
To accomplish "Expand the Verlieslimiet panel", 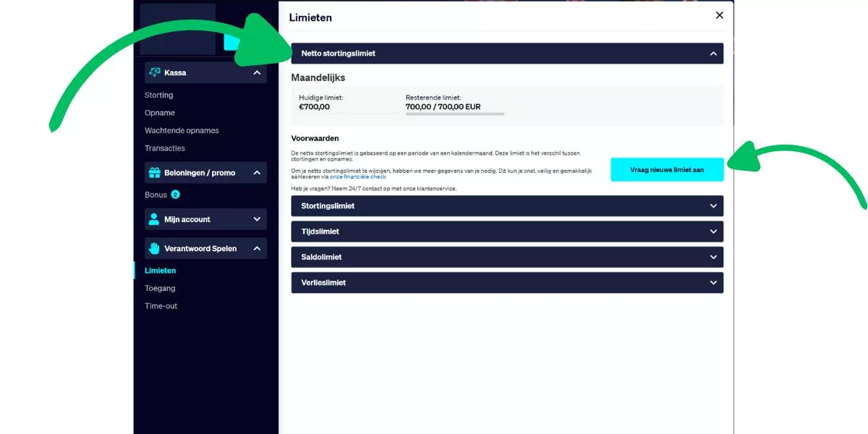I will [x=713, y=283].
